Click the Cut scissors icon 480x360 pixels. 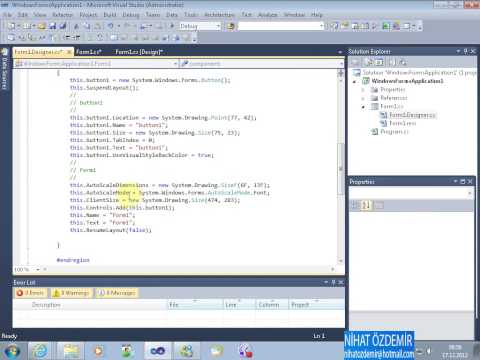[x=76, y=26]
